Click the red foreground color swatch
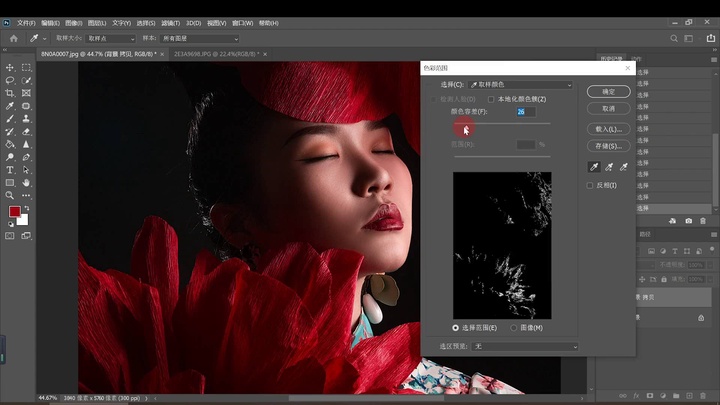 tap(15, 212)
